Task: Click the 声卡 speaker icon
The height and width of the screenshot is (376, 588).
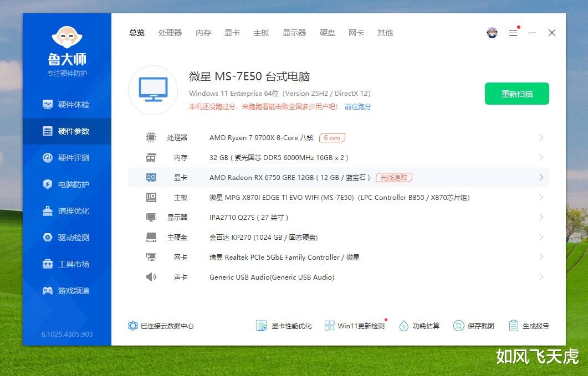Action: point(151,277)
